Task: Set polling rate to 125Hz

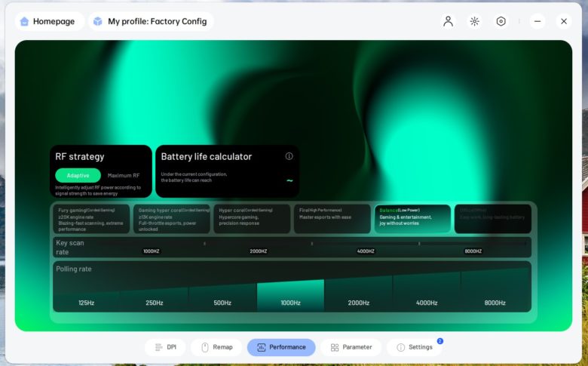Action: (86, 300)
